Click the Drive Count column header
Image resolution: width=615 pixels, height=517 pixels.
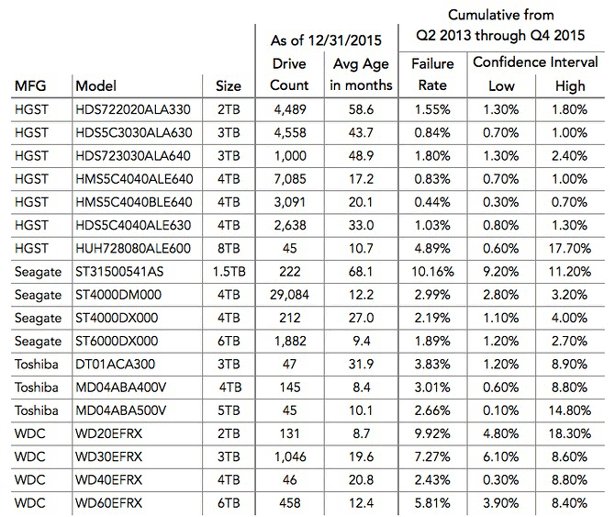pos(289,75)
